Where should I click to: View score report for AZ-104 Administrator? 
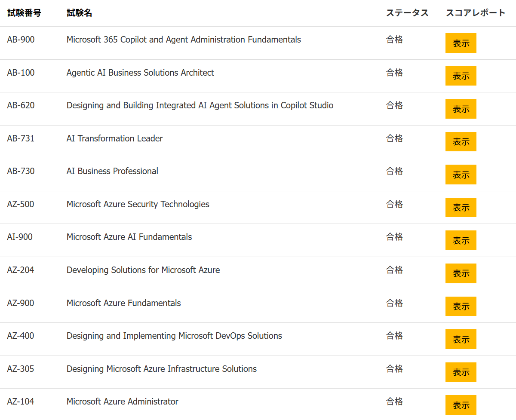[x=461, y=405]
